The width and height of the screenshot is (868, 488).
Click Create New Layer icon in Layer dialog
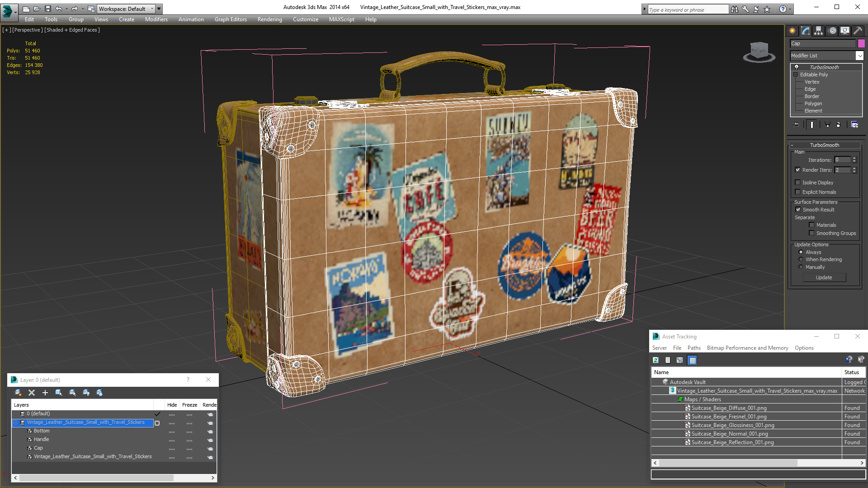coord(18,393)
